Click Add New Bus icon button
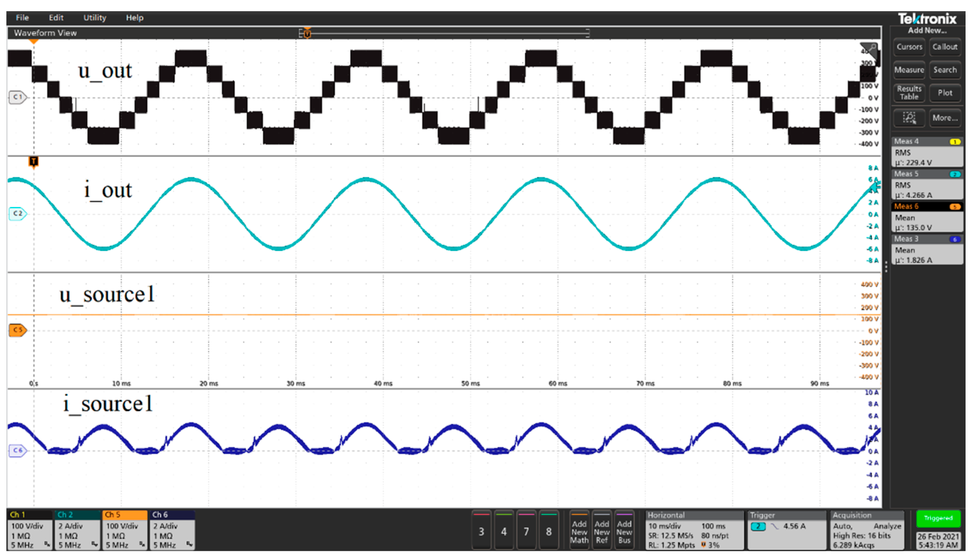The width and height of the screenshot is (973, 560). pos(624,531)
